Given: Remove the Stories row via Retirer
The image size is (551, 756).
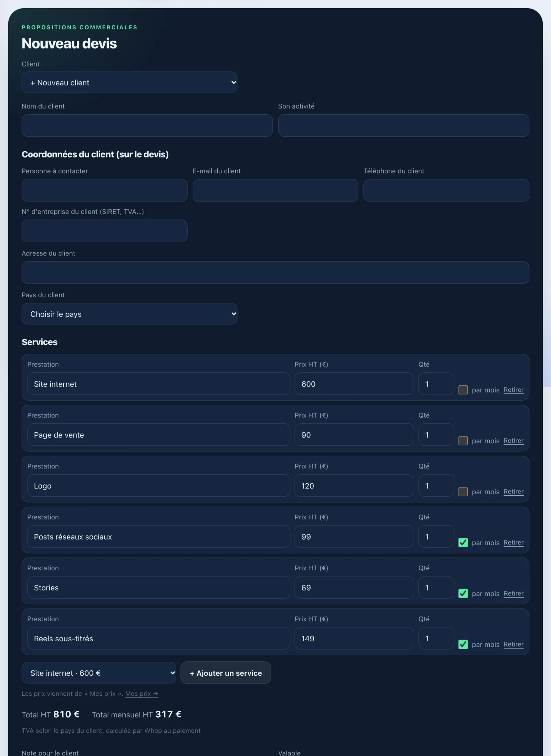Looking at the screenshot, I should pos(513,594).
